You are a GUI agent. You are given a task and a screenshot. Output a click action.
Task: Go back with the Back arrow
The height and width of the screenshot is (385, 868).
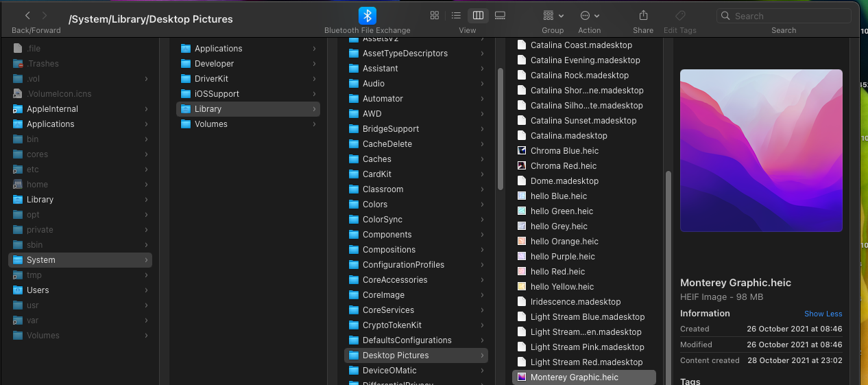[x=27, y=15]
